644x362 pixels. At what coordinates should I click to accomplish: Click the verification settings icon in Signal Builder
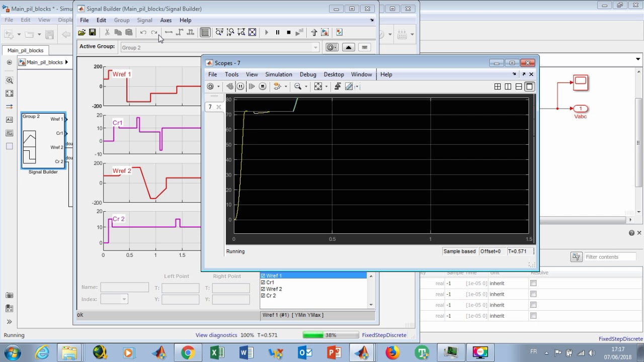tap(339, 32)
